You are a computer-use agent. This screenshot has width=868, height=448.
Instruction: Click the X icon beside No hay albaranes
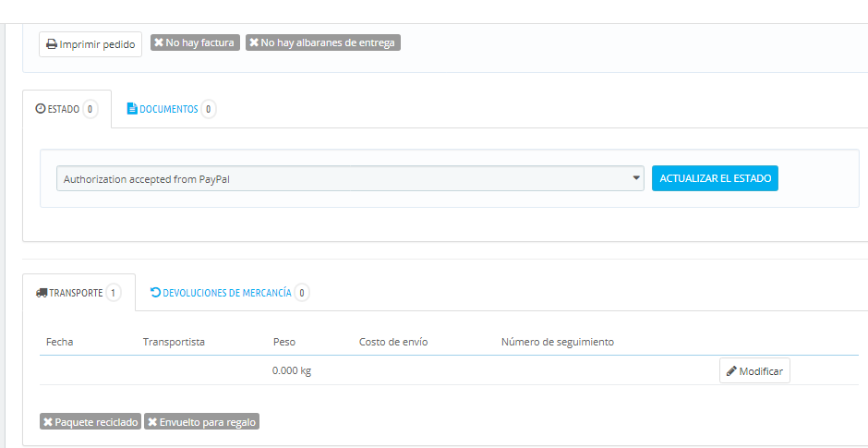point(254,42)
